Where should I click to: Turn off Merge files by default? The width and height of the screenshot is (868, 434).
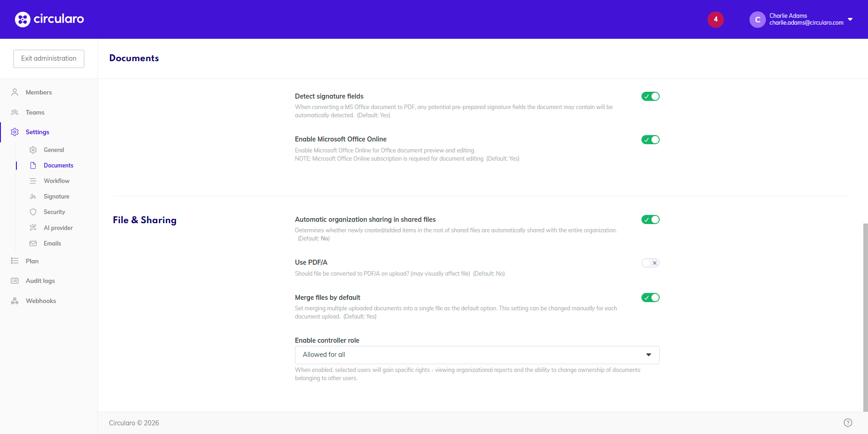(650, 298)
